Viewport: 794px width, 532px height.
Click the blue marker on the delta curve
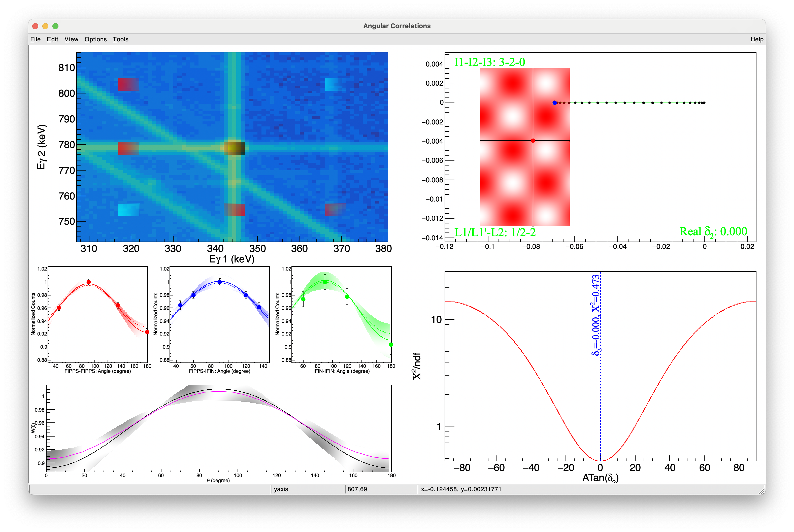554,103
